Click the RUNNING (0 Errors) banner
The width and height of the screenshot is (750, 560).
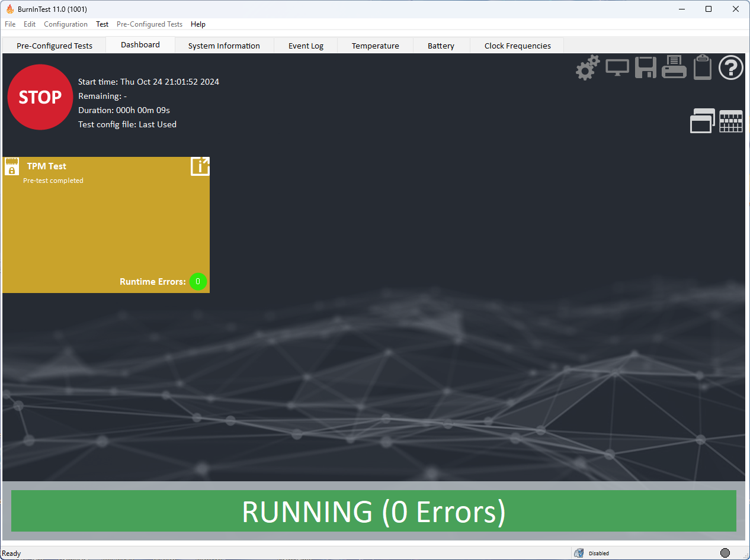tap(374, 511)
